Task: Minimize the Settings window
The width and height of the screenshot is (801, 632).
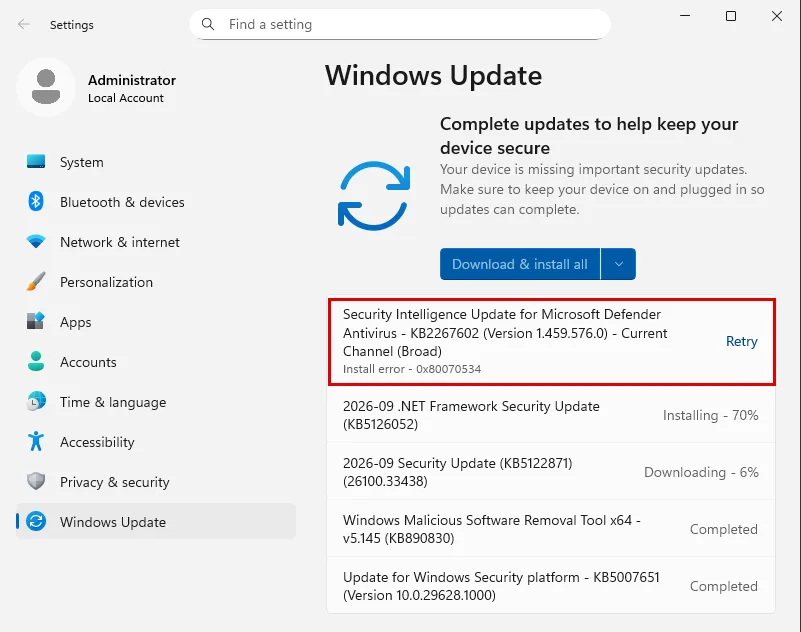Action: click(685, 16)
